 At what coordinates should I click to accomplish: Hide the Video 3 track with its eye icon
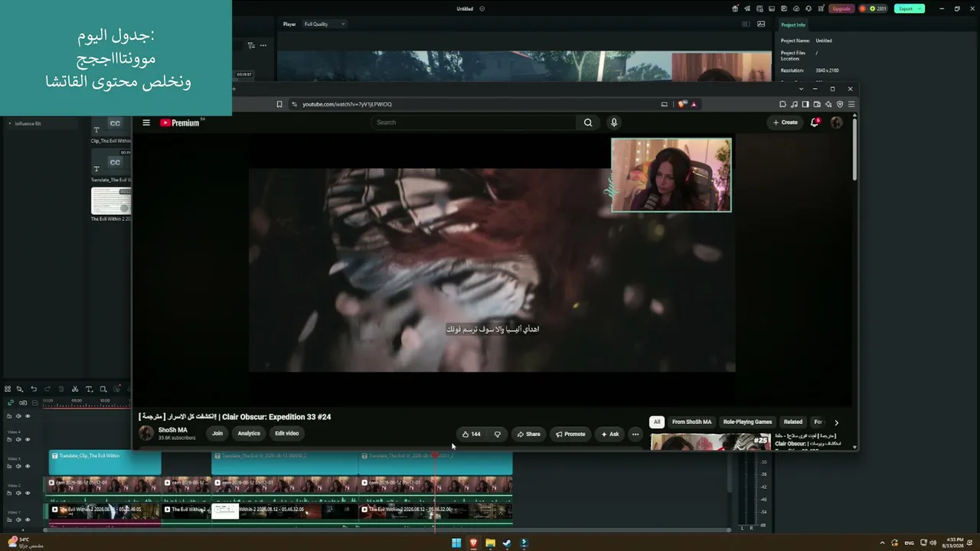[x=28, y=466]
